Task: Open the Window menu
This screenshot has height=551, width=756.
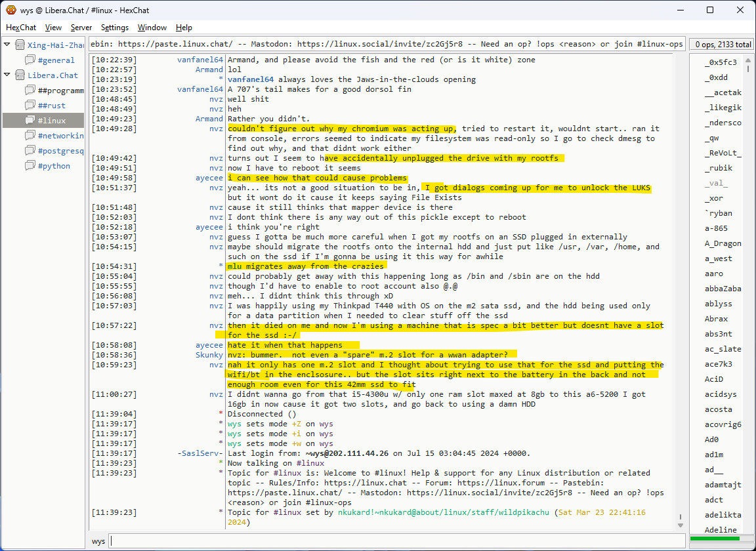Action: click(152, 28)
